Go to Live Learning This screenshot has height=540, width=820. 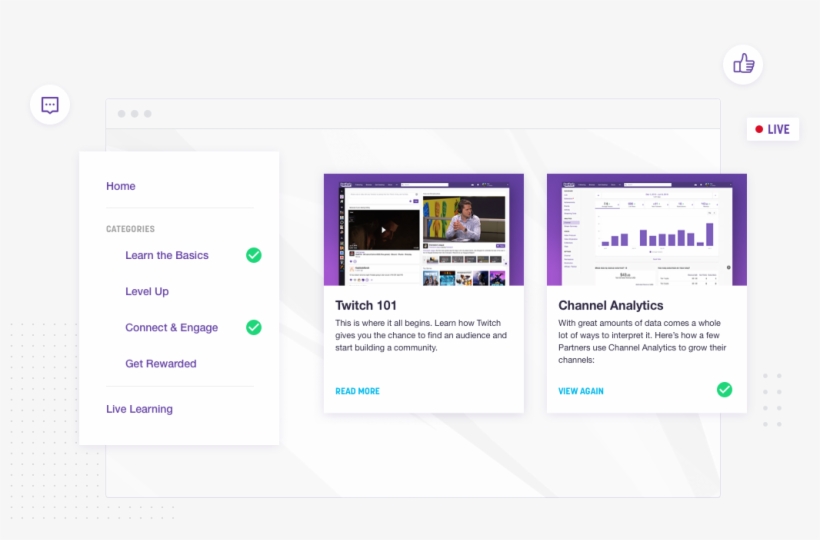coord(139,409)
